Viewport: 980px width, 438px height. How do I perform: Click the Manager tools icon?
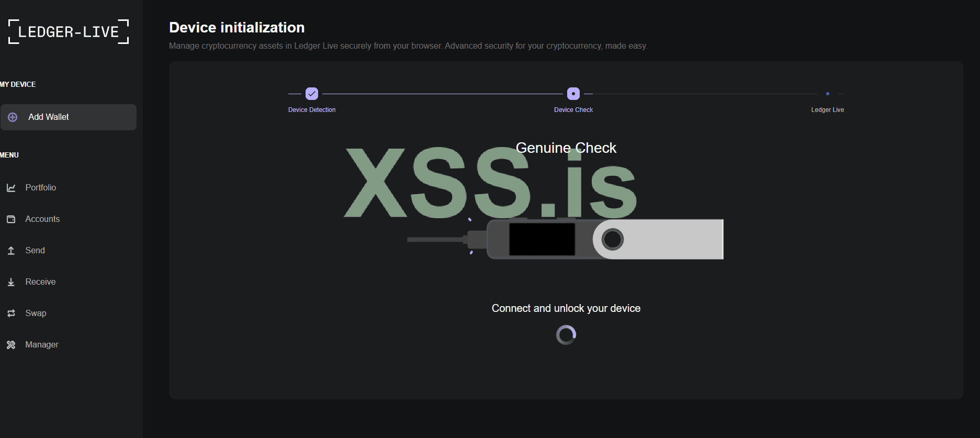(11, 345)
